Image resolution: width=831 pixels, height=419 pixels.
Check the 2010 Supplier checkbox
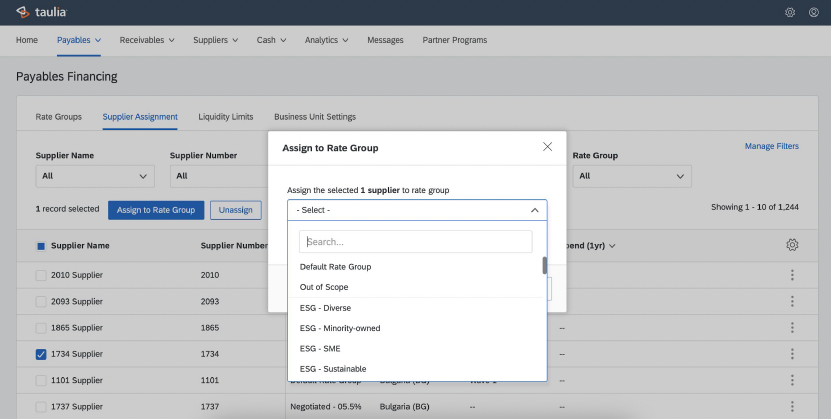tap(41, 275)
